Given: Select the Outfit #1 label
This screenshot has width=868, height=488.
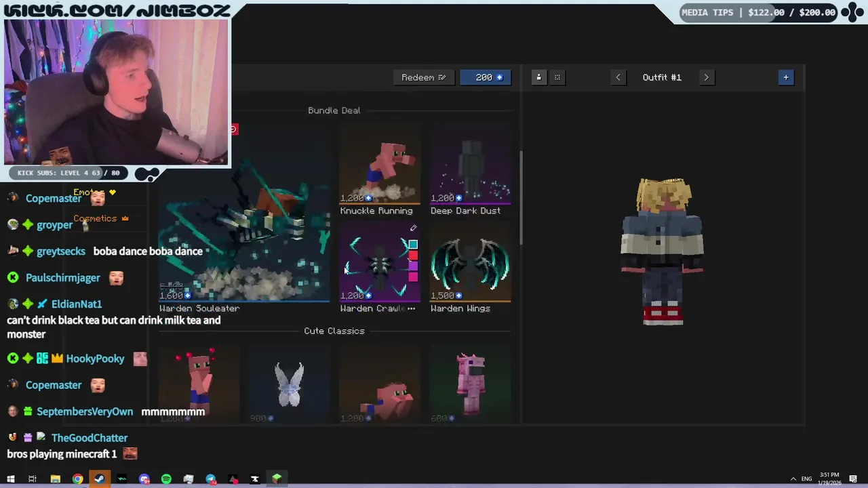Looking at the screenshot, I should click(x=662, y=77).
